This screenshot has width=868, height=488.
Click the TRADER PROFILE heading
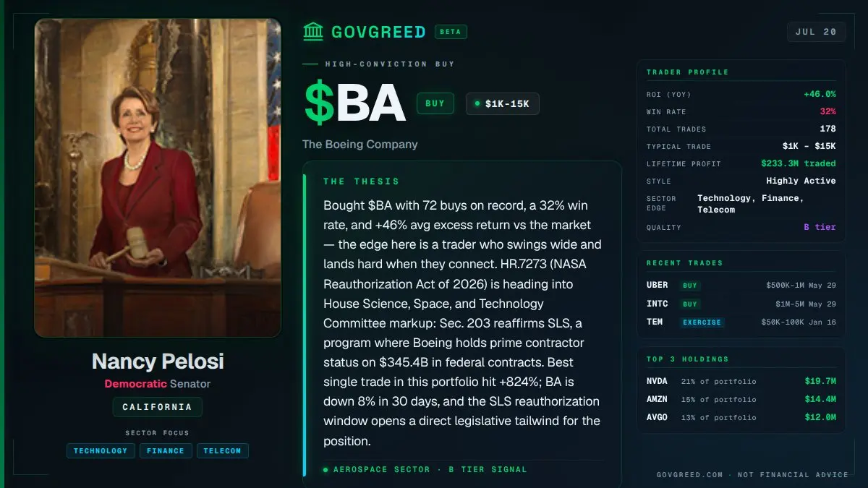pyautogui.click(x=687, y=72)
